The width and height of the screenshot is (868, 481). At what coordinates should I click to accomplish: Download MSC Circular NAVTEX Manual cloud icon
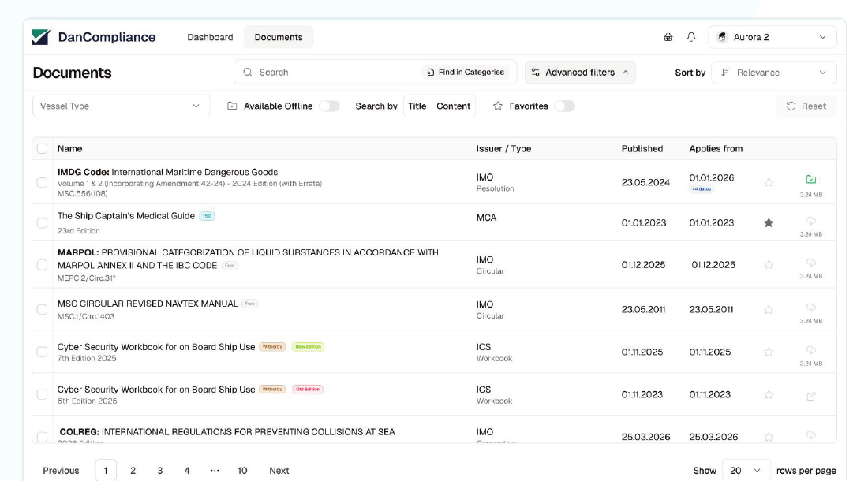811,308
